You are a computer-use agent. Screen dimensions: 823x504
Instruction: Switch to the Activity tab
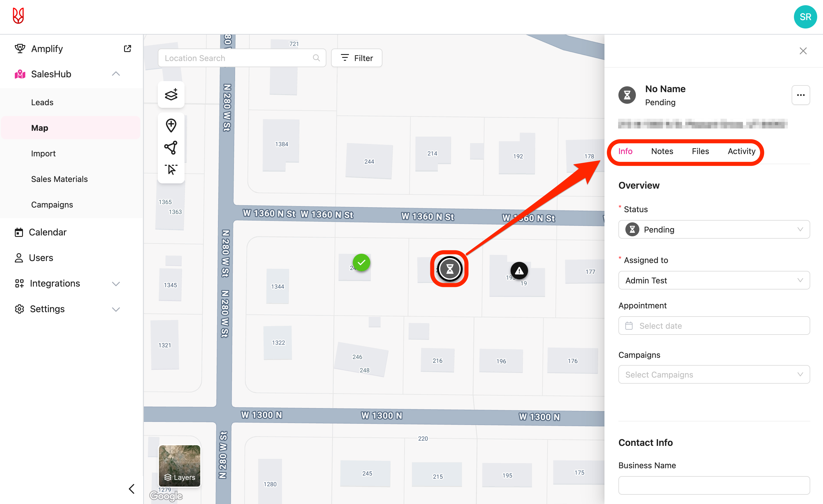(x=741, y=151)
